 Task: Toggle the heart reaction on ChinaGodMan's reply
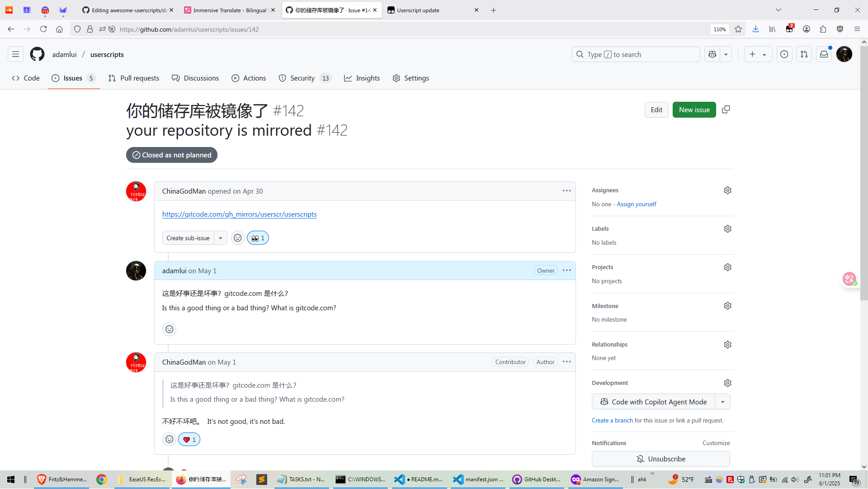point(189,440)
